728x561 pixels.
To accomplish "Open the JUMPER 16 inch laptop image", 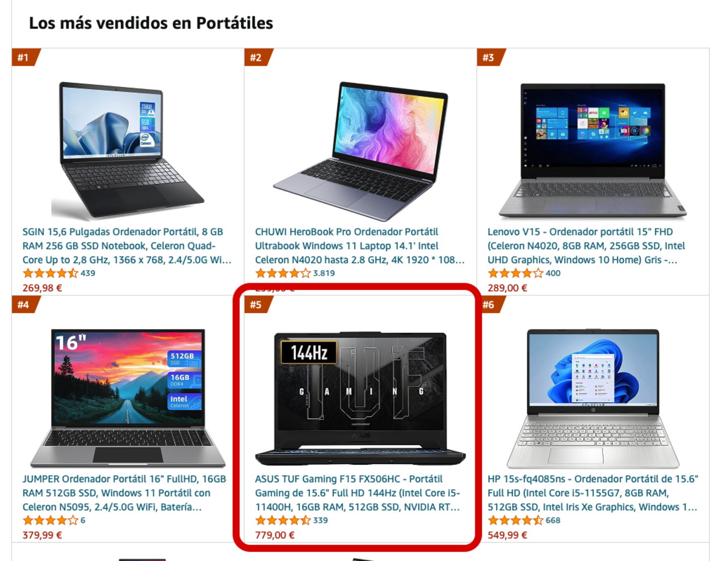I will pyautogui.click(x=127, y=398).
